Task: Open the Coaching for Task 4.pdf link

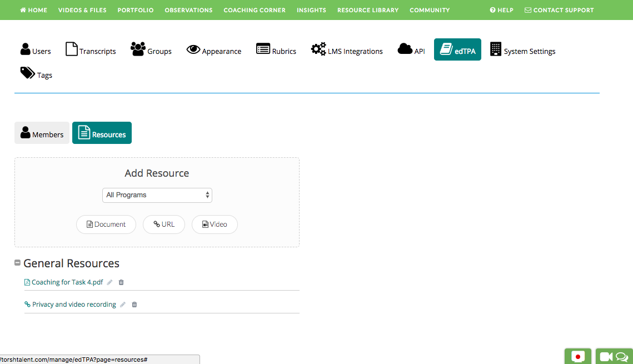Action: [x=67, y=282]
